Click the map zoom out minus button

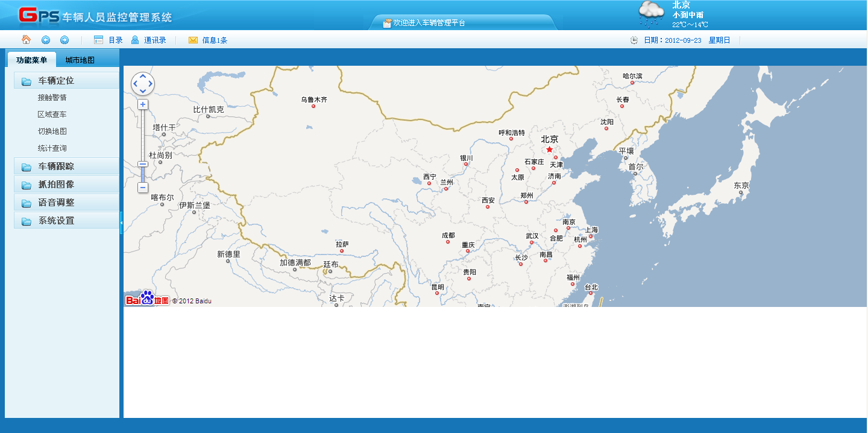(143, 188)
